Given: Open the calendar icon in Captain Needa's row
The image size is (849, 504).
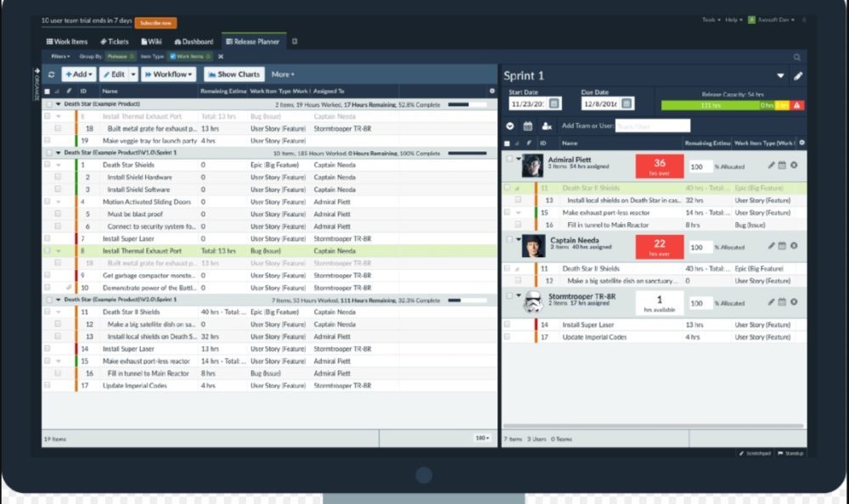Looking at the screenshot, I should click(x=783, y=246).
